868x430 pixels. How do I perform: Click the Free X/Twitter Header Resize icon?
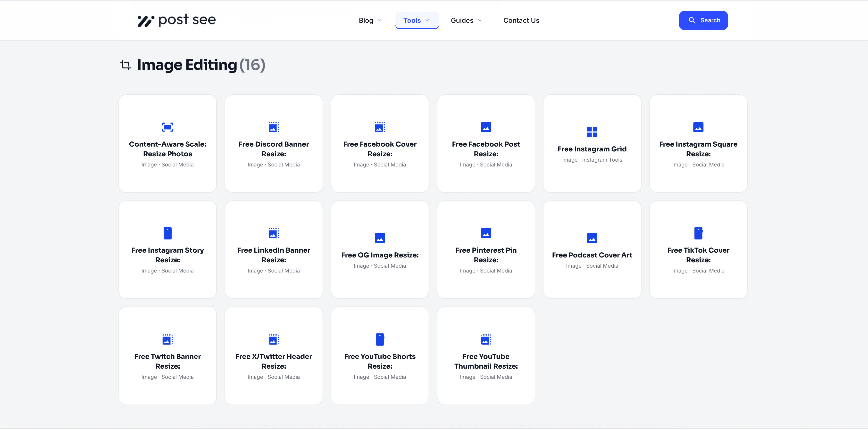(x=274, y=339)
